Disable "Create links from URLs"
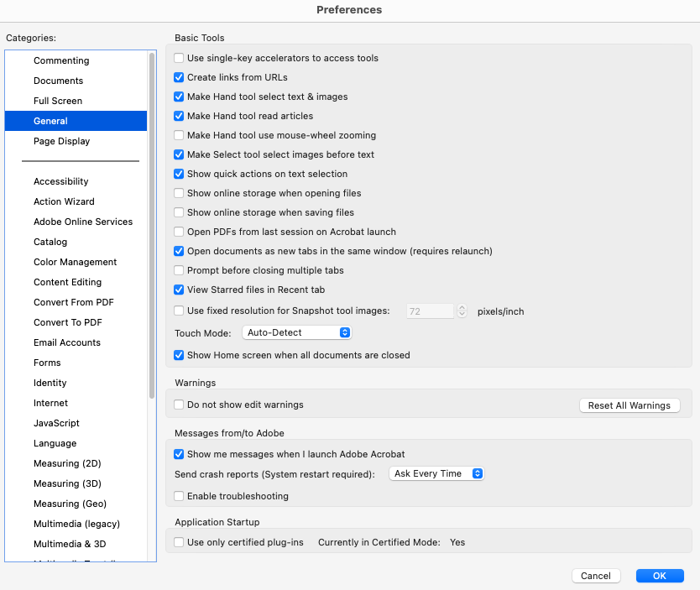Viewport: 700px width, 590px height. pos(179,77)
